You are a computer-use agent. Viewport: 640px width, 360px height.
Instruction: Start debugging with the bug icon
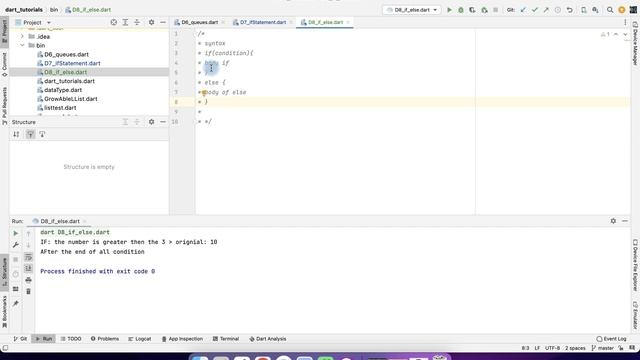[x=461, y=10]
